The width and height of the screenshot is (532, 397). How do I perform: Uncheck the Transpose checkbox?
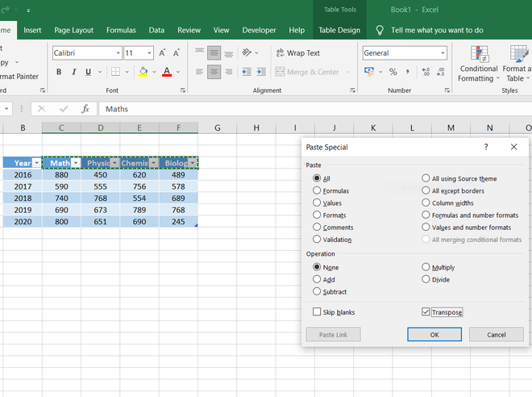click(x=426, y=312)
